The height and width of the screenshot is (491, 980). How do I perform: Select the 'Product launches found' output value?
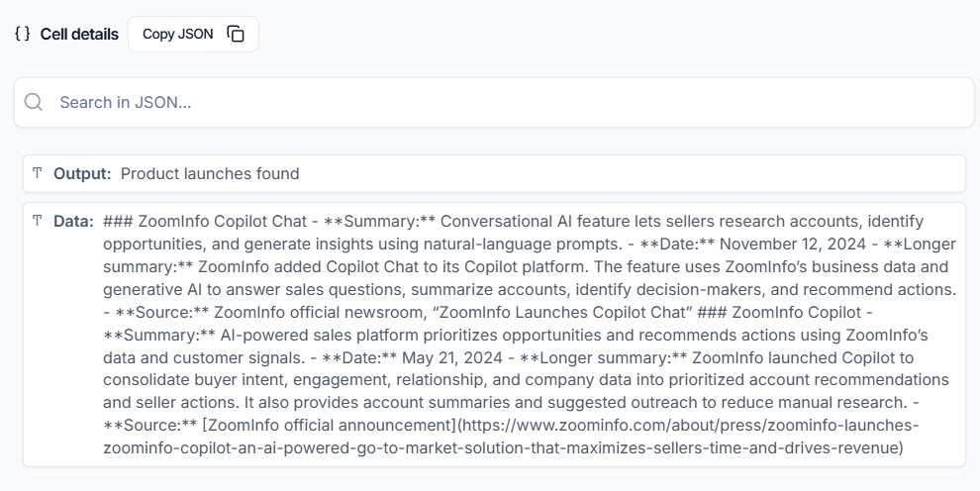(210, 173)
